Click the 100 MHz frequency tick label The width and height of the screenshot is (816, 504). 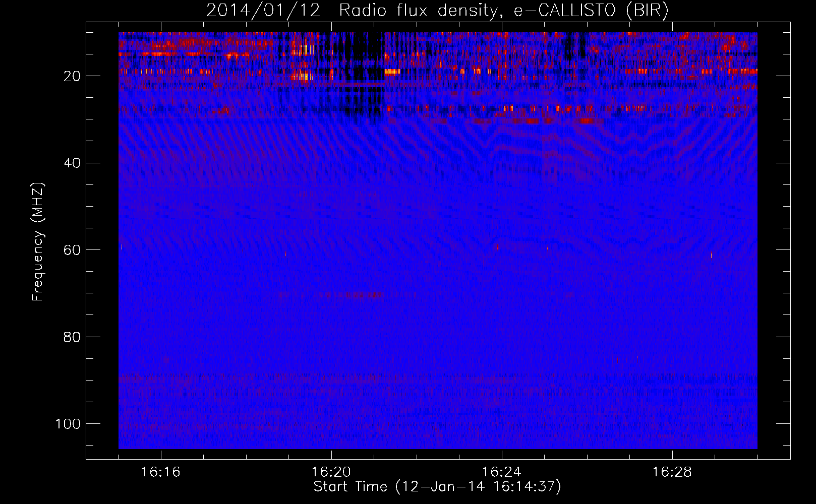coord(68,424)
